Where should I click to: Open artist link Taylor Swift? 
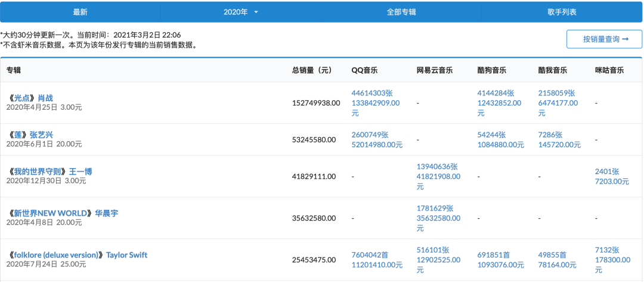pyautogui.click(x=127, y=255)
